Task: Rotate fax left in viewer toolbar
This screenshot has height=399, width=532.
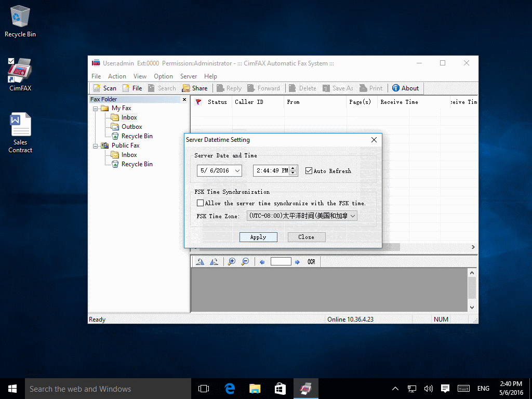Action: [200, 262]
